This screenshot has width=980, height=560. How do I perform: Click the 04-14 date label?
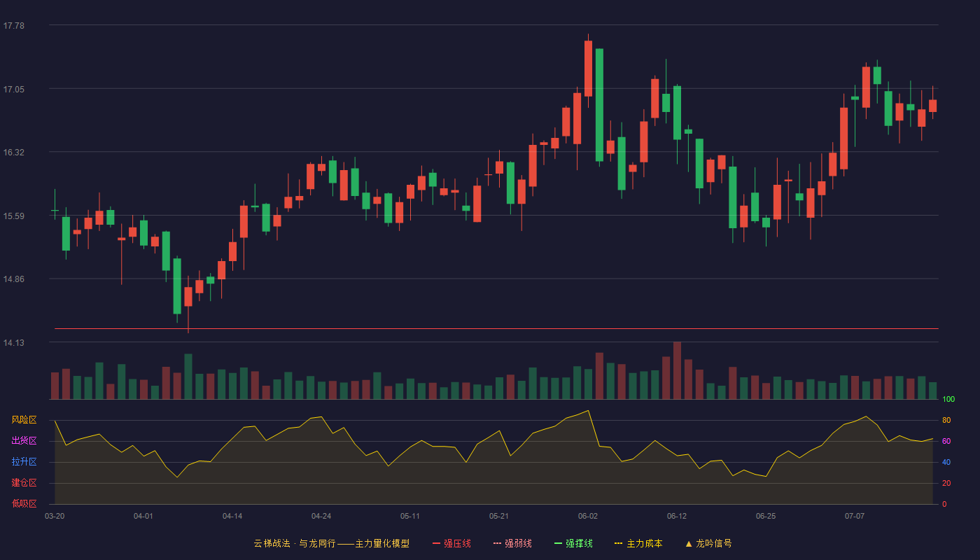(232, 516)
